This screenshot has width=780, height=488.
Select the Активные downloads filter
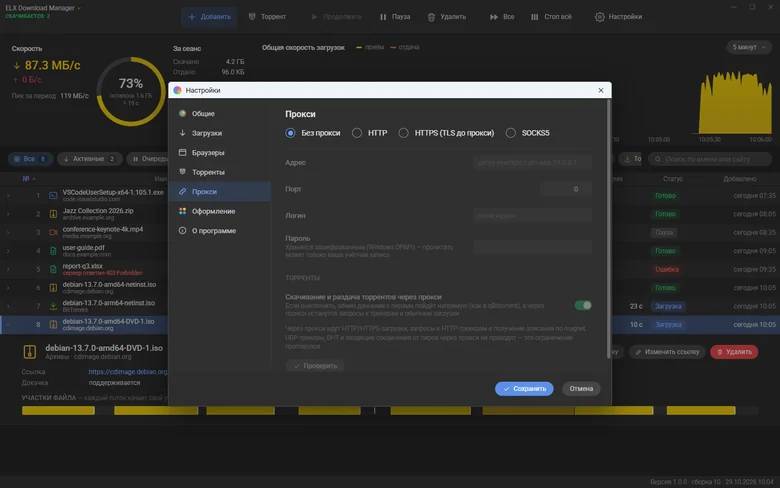coord(90,159)
